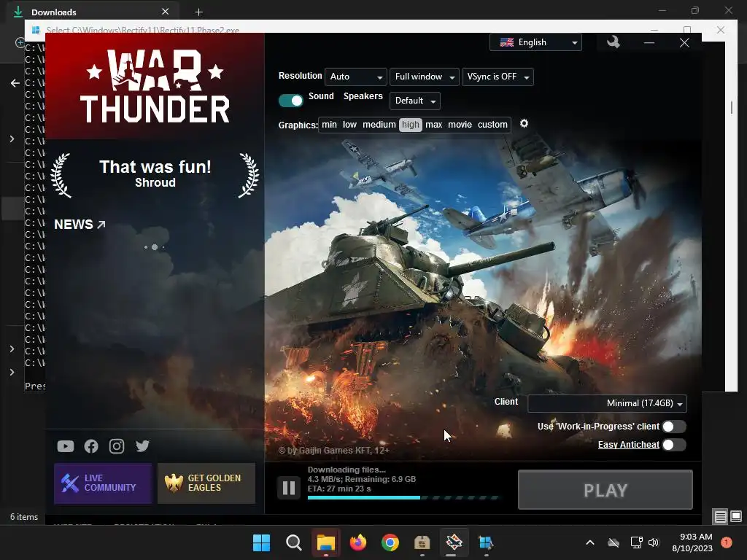Viewport: 747px width, 560px height.
Task: Open taskbar Search icon
Action: 293,542
